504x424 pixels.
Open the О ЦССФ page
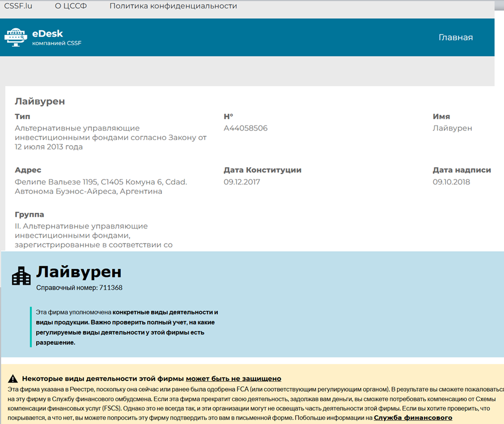click(71, 6)
